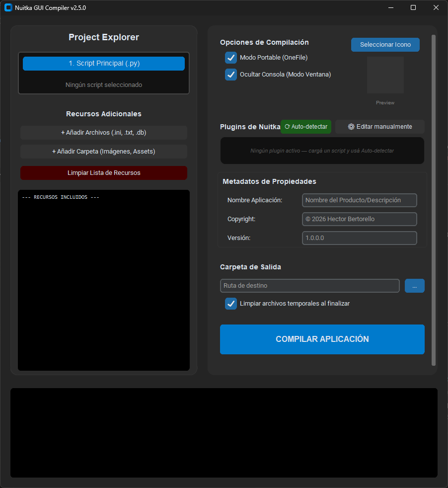
Task: Click the Plugins de Nuitka heading
Action: point(250,127)
